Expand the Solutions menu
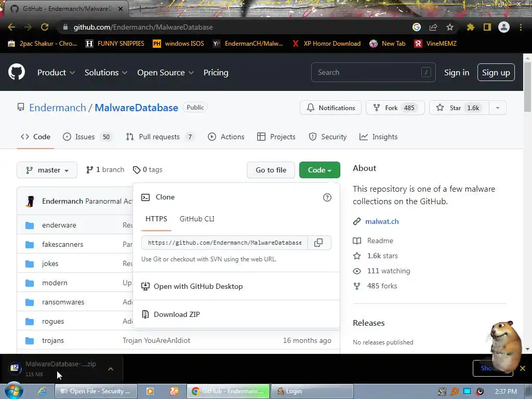532x399 pixels. pos(106,73)
